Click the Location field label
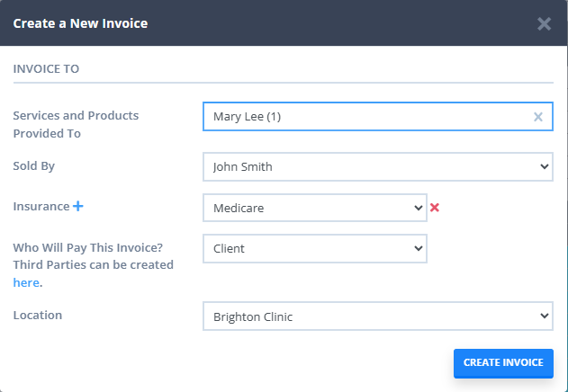Viewport: 568px width, 392px height. click(37, 316)
